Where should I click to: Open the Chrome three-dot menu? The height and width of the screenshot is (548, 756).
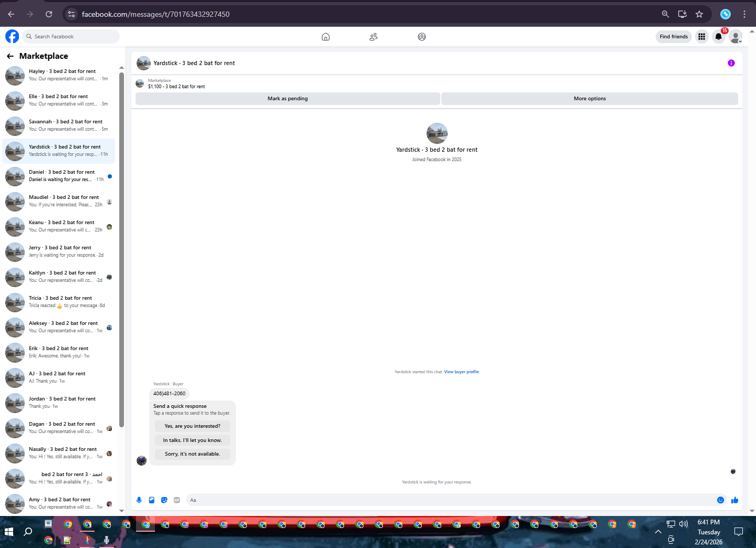(744, 14)
